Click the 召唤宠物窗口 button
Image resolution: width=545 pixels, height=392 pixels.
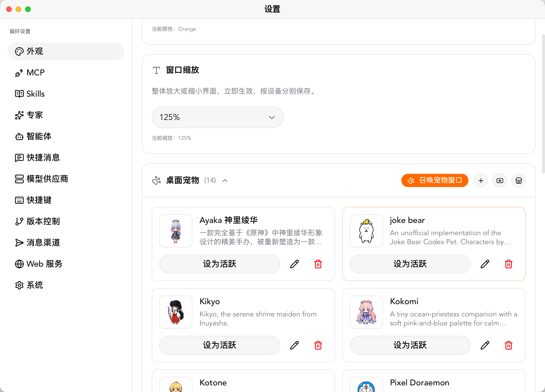point(435,180)
